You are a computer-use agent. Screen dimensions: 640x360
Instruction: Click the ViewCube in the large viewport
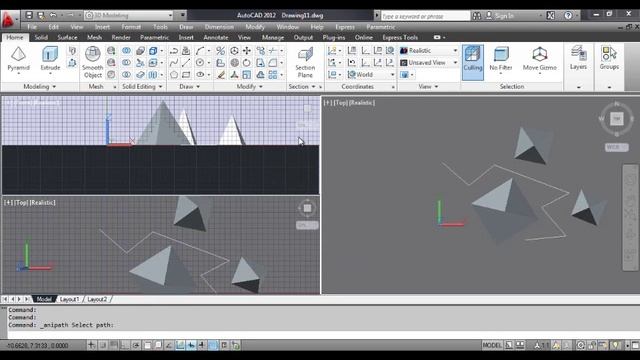click(616, 119)
